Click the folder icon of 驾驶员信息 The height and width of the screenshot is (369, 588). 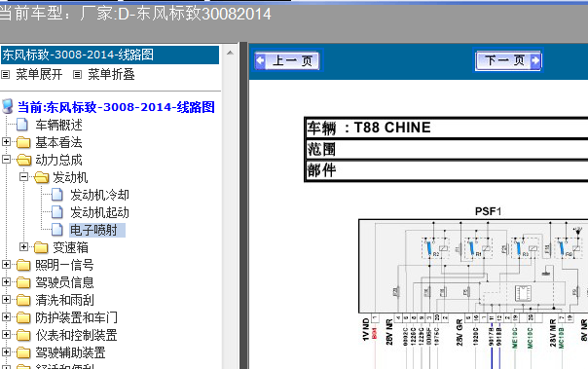tap(23, 282)
